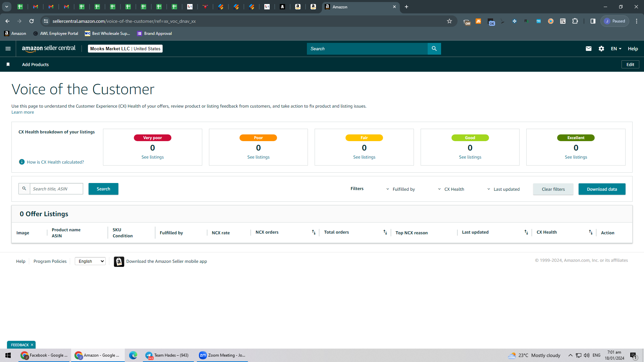644x362 pixels.
Task: Click See listings under Fair
Action: 364,157
